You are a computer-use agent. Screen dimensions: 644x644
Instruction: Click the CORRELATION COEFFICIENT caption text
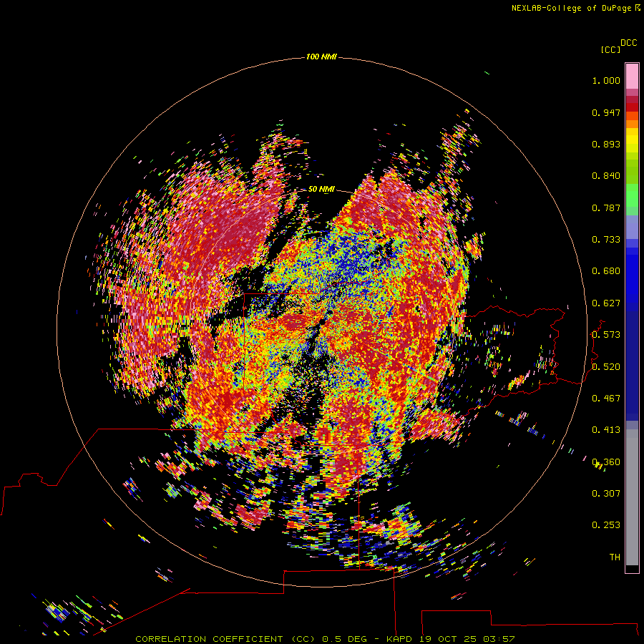(x=209, y=639)
